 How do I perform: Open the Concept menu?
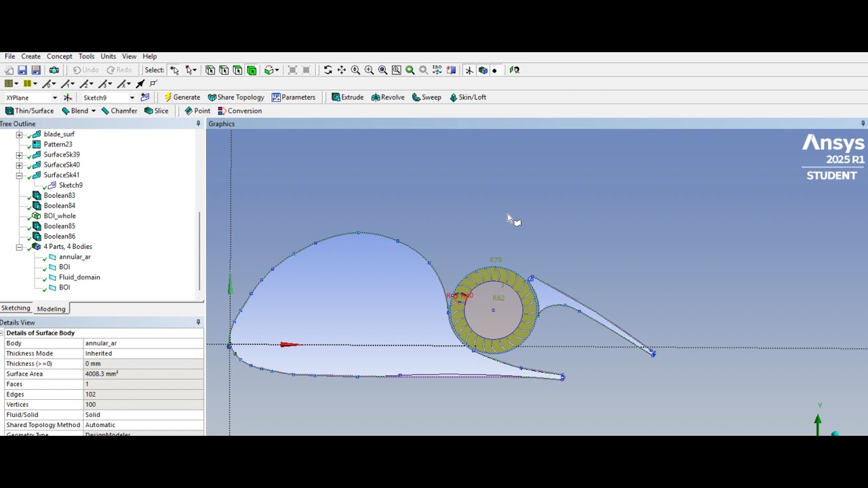tap(59, 56)
